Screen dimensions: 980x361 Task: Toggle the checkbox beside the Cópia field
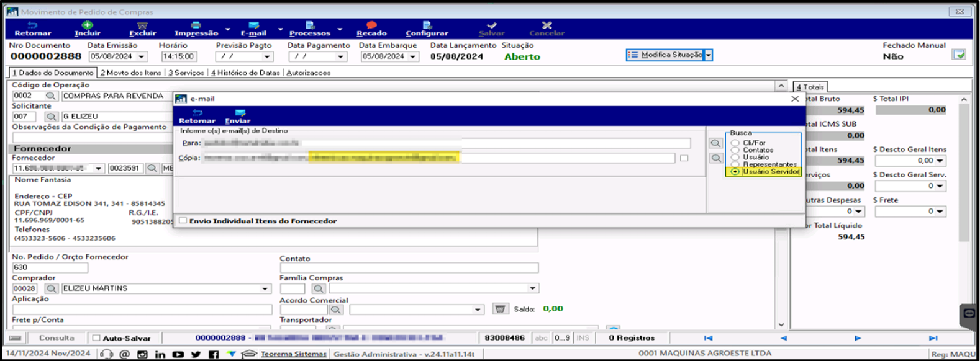(x=684, y=158)
